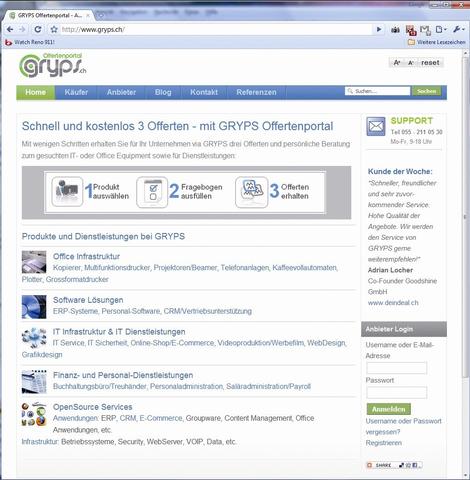Click the address bar showing www.gryps.ch
This screenshot has width=470, height=480.
click(x=216, y=29)
